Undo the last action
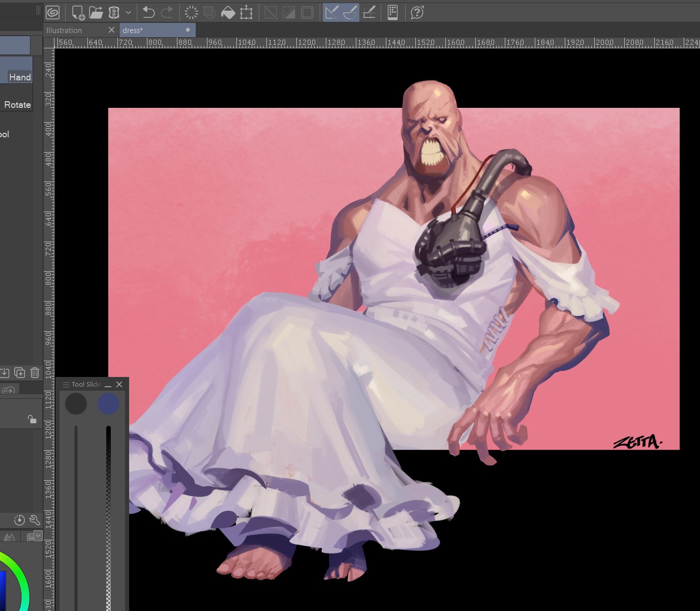Viewport: 700px width, 611px height. coord(148,12)
